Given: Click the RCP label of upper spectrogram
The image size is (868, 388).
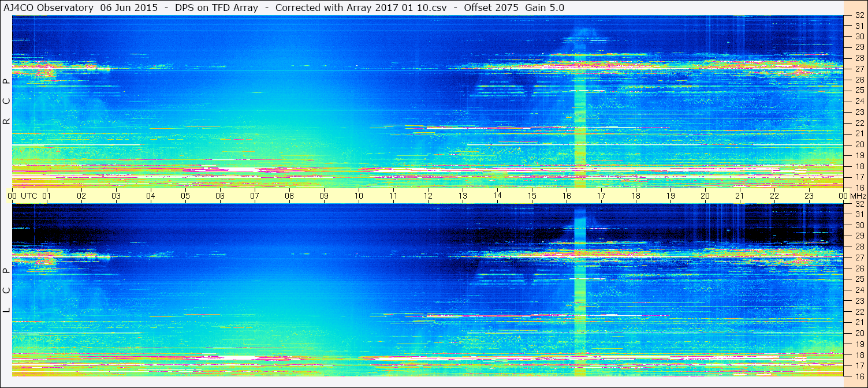Looking at the screenshot, I should [6, 101].
